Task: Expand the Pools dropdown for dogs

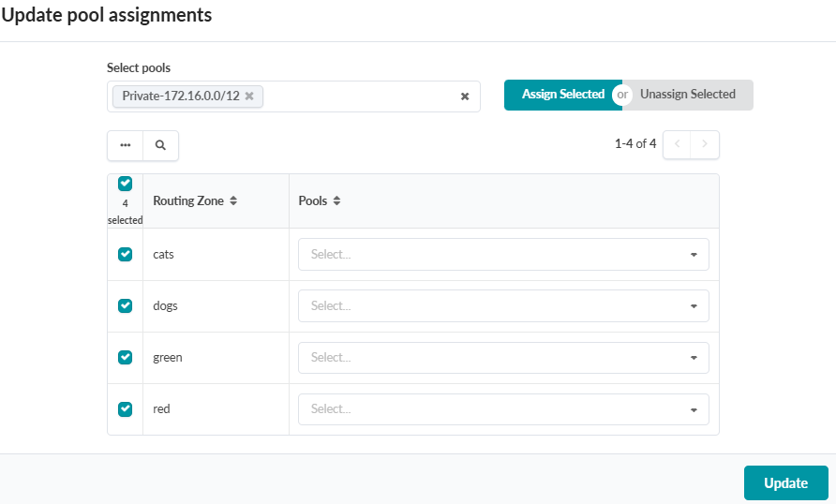Action: pos(503,305)
